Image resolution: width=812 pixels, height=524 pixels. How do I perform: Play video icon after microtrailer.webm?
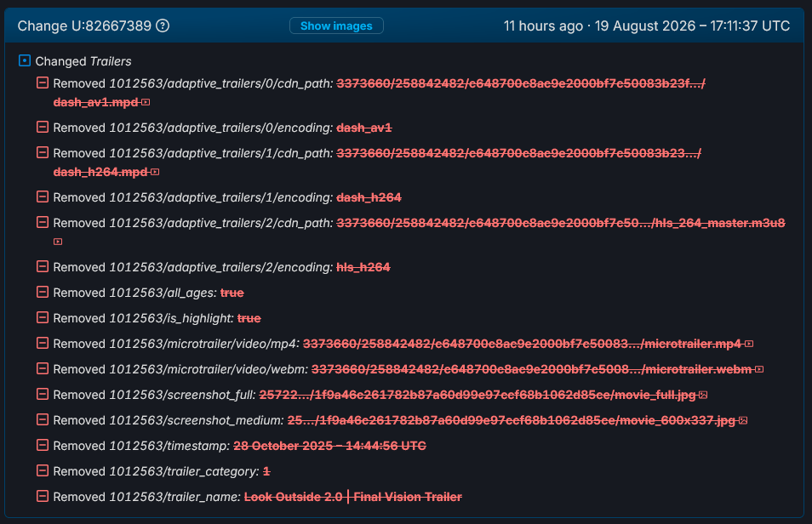coord(759,369)
